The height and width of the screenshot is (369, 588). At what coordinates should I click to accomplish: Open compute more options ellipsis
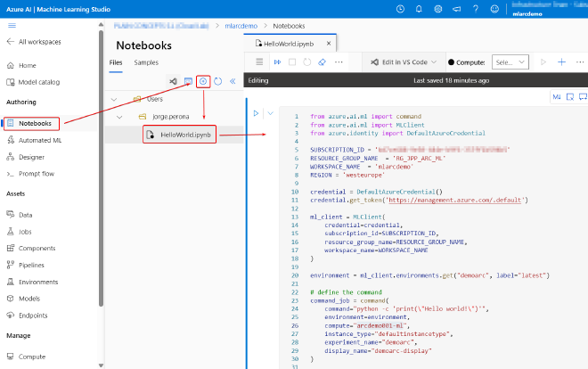tap(580, 61)
